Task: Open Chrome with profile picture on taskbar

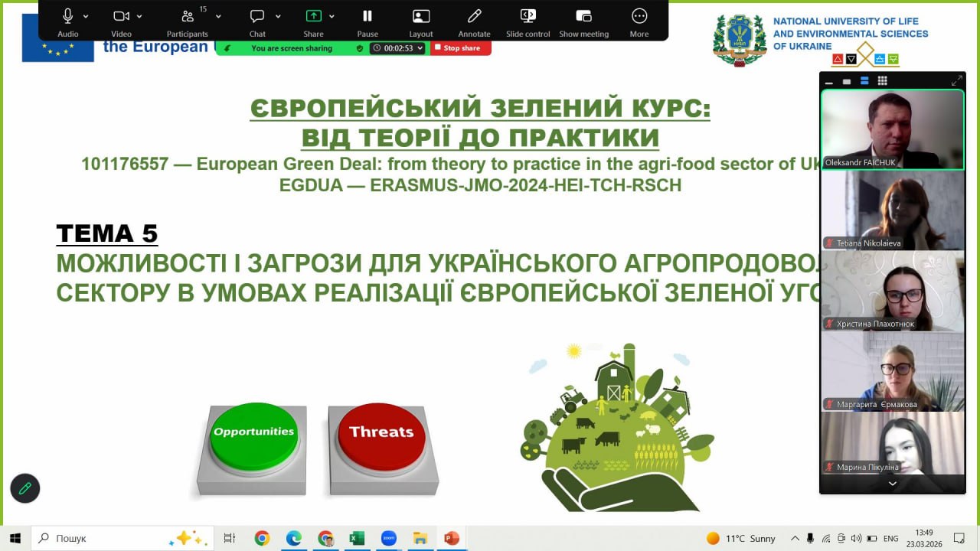Action: click(x=325, y=538)
